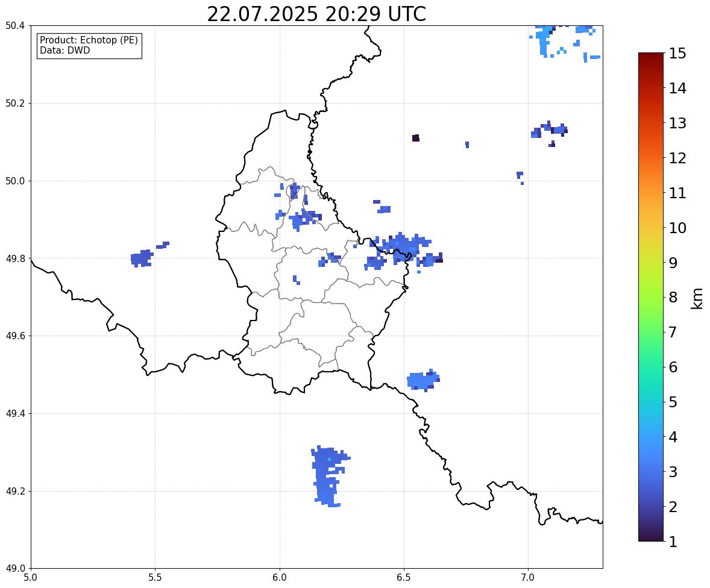Click colorbar tick label "10"

[x=677, y=228]
